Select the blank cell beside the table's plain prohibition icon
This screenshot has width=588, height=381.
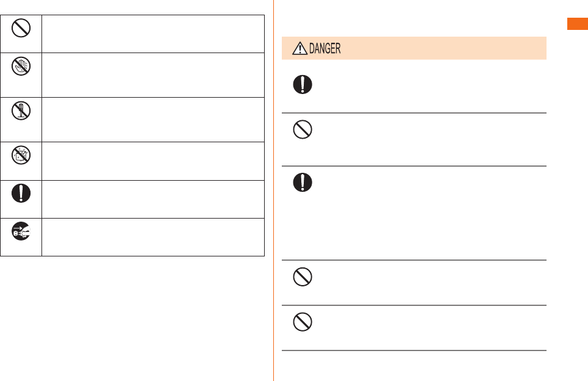153,34
